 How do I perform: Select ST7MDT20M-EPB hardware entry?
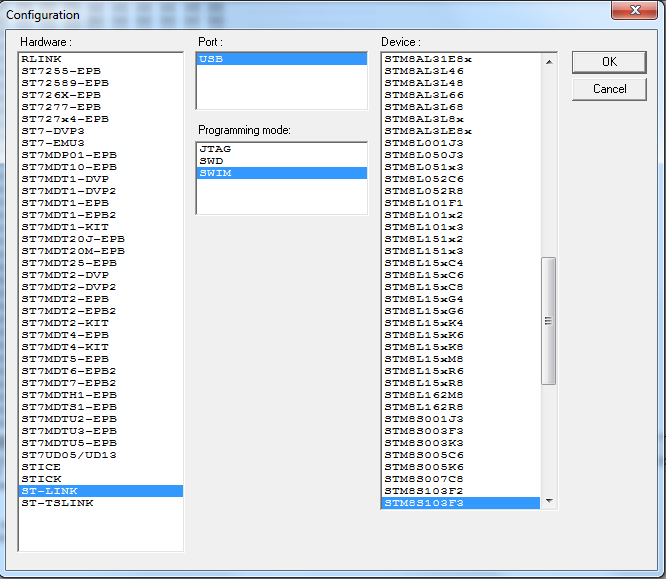coord(101,251)
